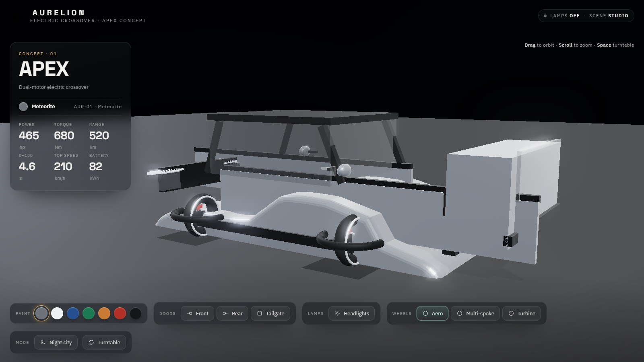Choose the white paint swatch
This screenshot has width=644, height=362.
tap(57, 313)
